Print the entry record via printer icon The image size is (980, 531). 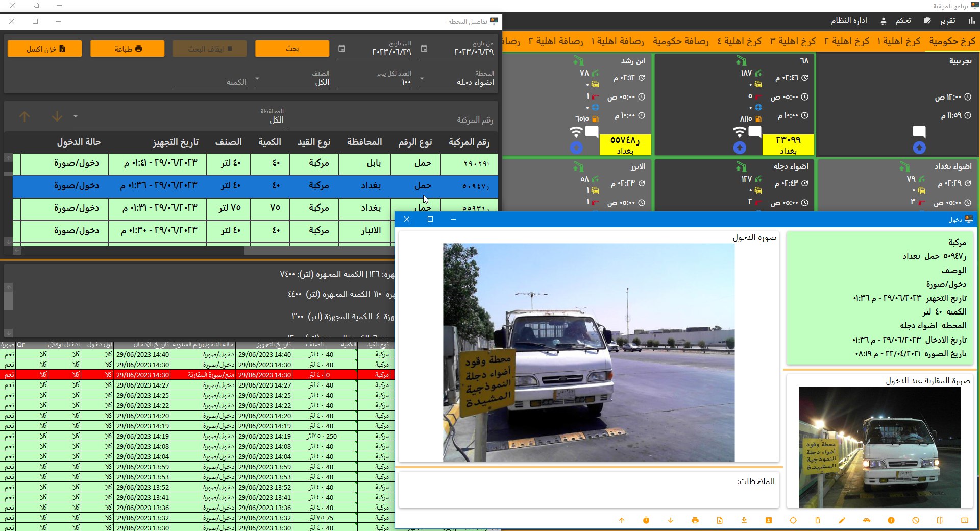point(695,520)
